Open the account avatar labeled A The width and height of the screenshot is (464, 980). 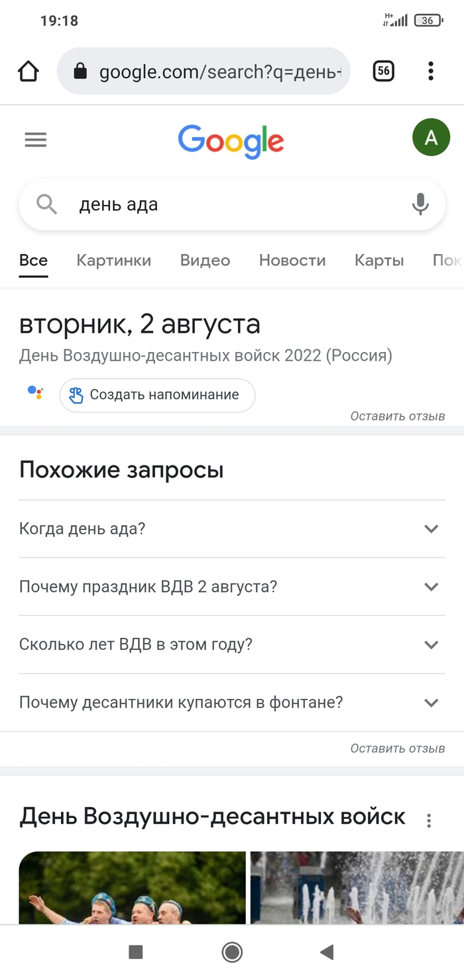click(x=431, y=138)
